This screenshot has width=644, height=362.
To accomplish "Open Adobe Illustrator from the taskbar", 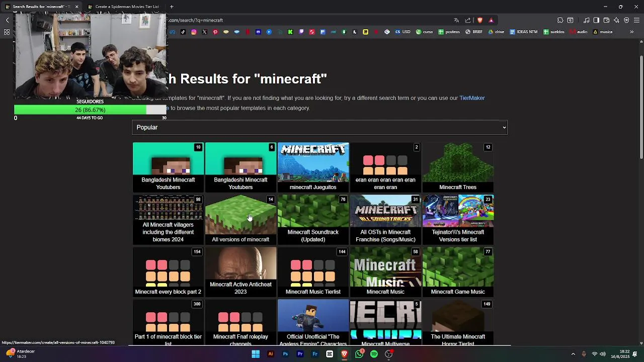I will (271, 354).
